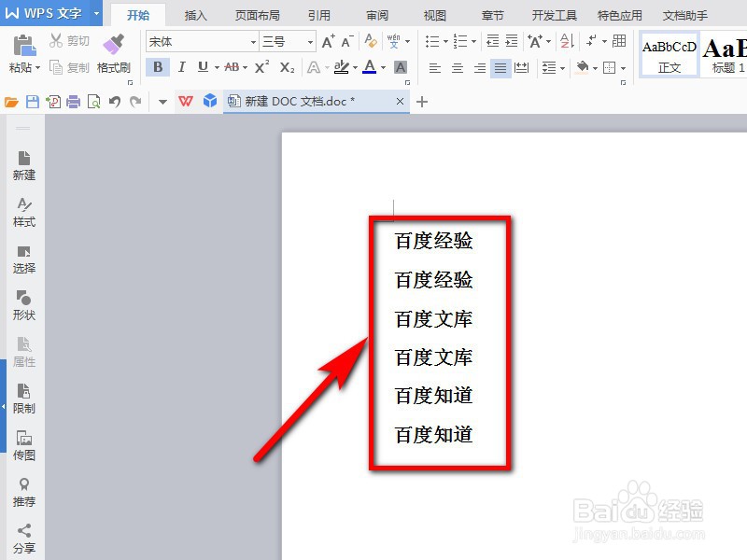Switch to the 引用 (References) tab
This screenshot has height=560, width=747.
click(318, 16)
